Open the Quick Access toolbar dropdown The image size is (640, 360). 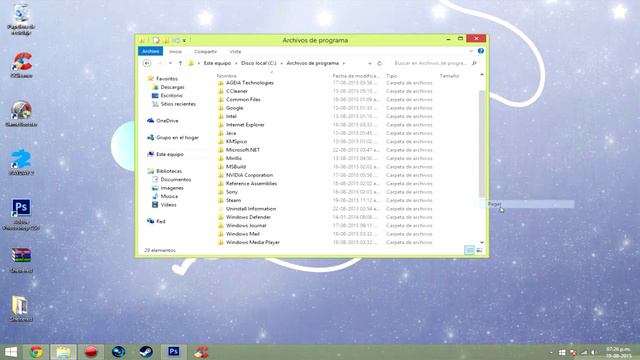pyautogui.click(x=184, y=40)
